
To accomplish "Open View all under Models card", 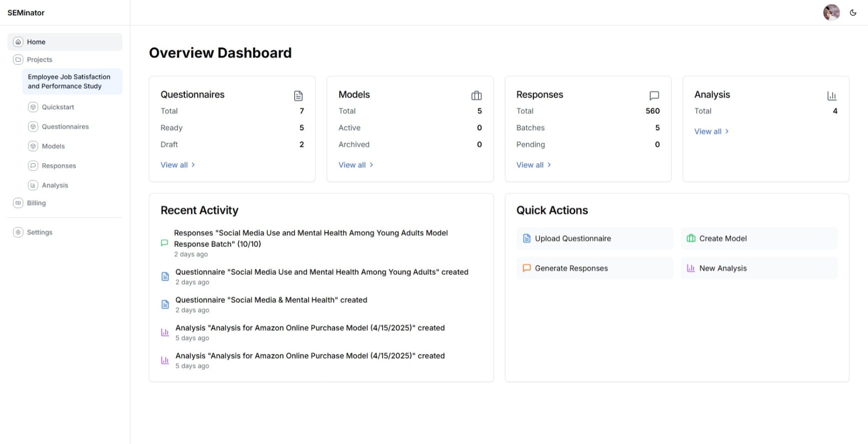I will (x=355, y=165).
